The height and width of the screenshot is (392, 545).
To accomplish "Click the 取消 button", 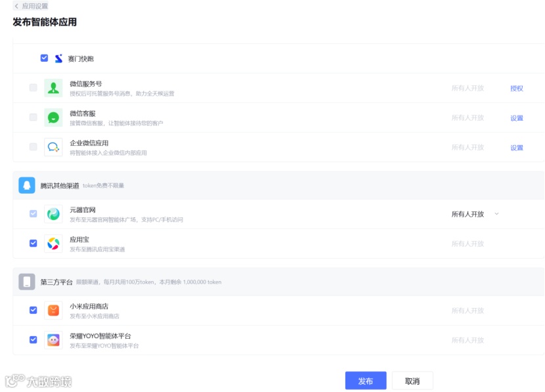I will 412,381.
